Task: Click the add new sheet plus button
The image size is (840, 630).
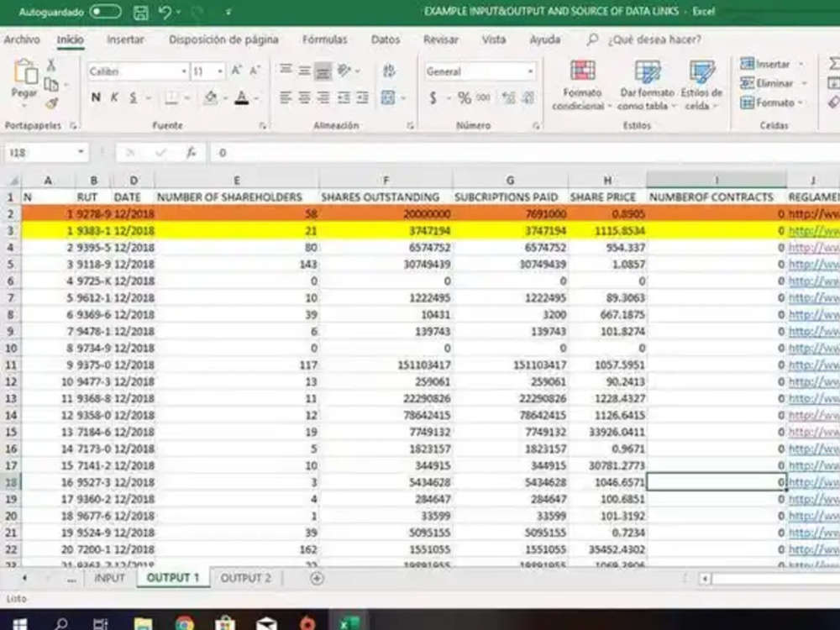Action: coord(317,578)
